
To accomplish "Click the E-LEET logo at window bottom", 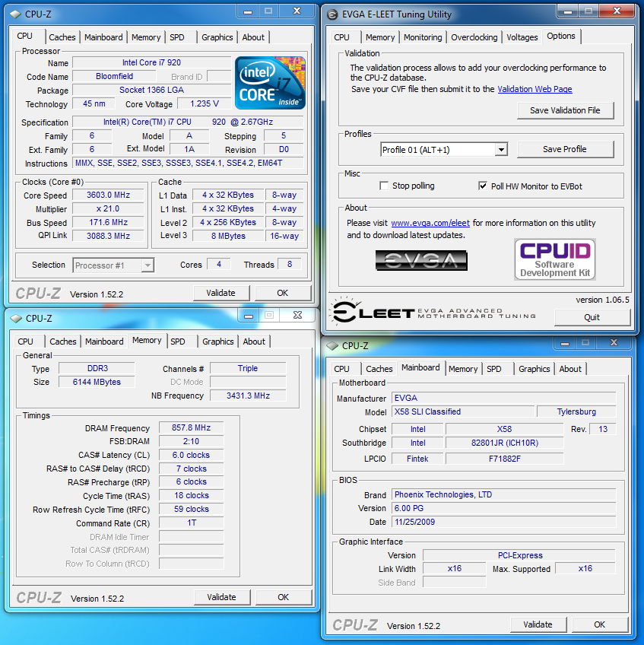I will (x=371, y=313).
